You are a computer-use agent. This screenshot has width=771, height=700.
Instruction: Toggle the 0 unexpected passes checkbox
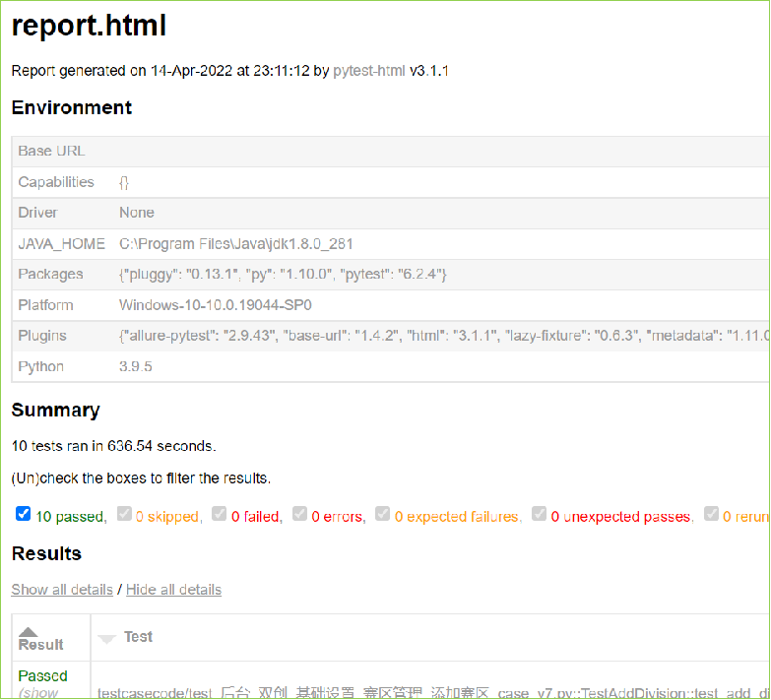point(539,514)
